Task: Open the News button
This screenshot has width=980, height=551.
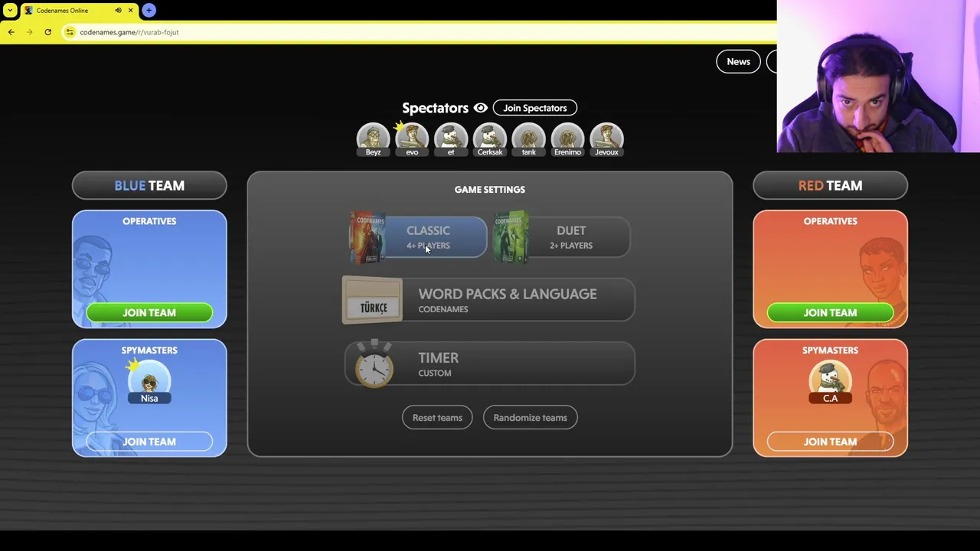Action: click(738, 62)
